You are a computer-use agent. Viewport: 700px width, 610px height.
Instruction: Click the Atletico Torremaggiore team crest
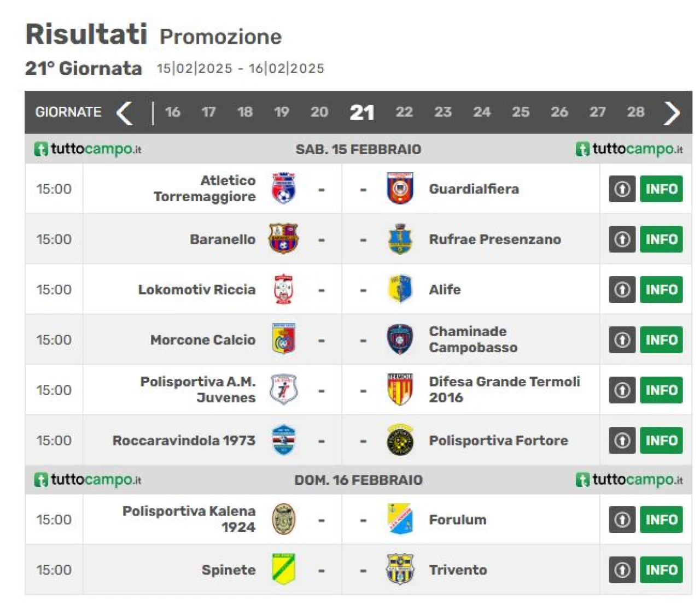pos(283,189)
